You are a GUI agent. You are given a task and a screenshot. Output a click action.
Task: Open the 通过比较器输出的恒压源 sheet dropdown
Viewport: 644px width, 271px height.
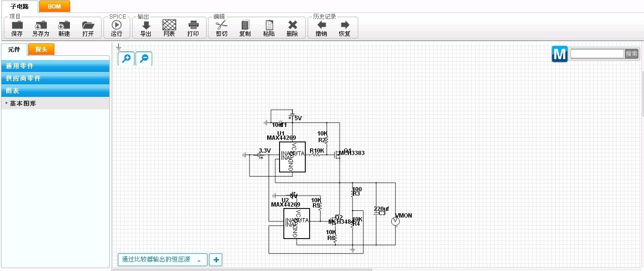click(x=163, y=260)
